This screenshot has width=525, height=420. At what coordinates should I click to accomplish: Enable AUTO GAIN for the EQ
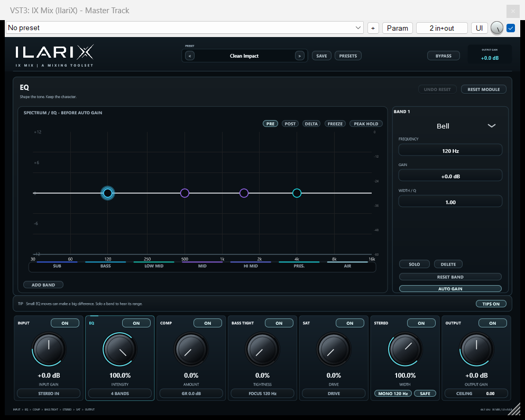(x=450, y=289)
